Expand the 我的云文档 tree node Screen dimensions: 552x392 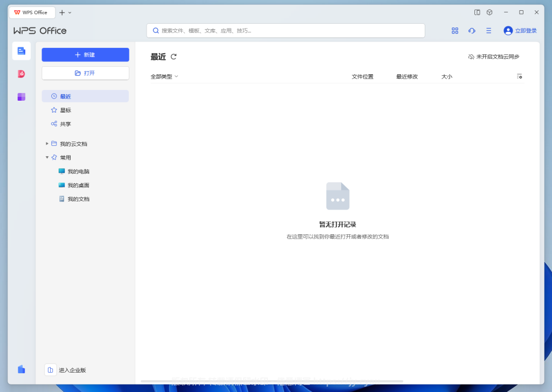coord(47,144)
